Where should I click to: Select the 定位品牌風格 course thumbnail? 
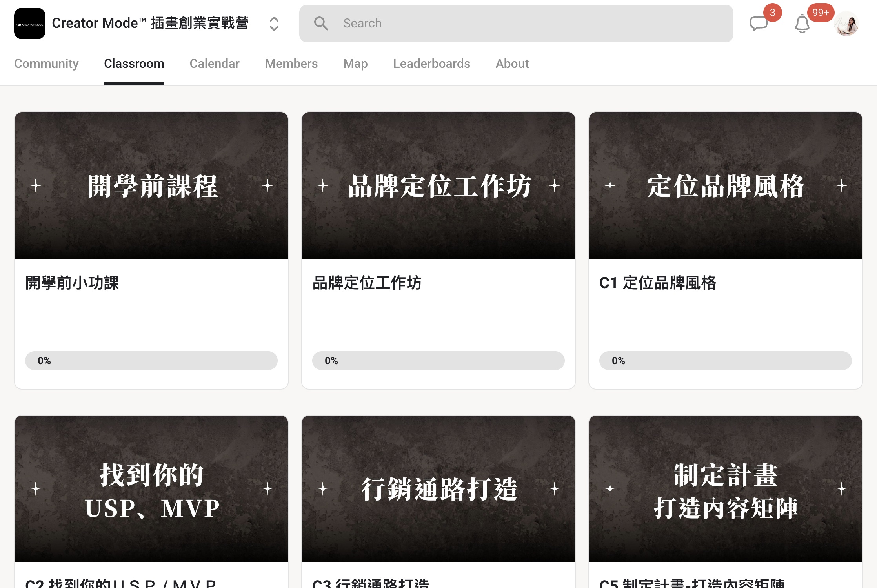(726, 185)
